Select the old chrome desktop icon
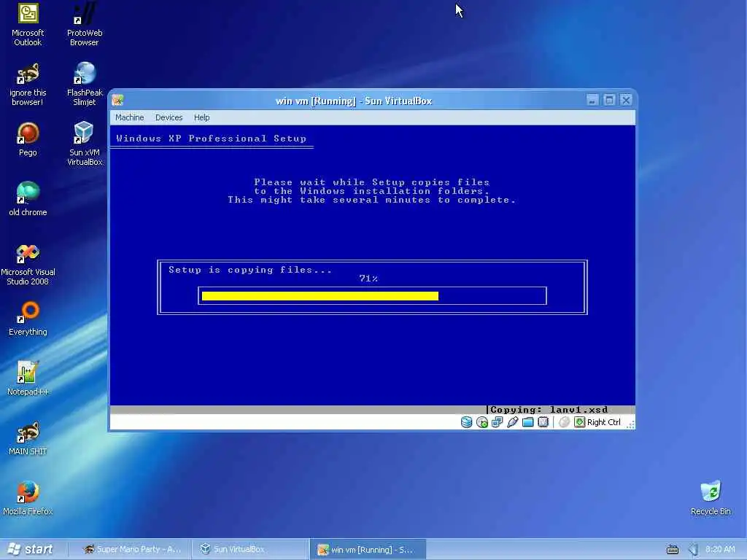Viewport: 747px width, 560px height. pos(28,199)
